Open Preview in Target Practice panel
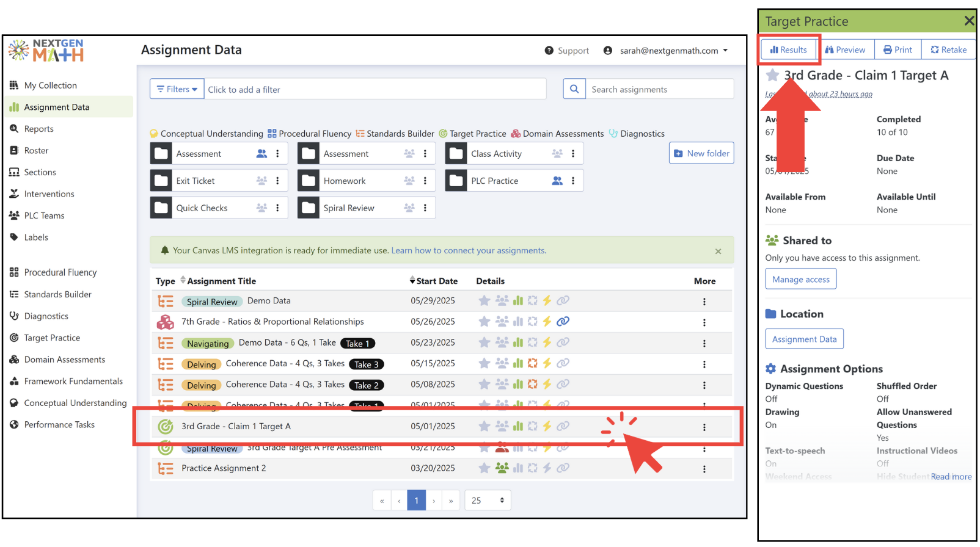This screenshot has height=547, width=980. click(x=845, y=49)
